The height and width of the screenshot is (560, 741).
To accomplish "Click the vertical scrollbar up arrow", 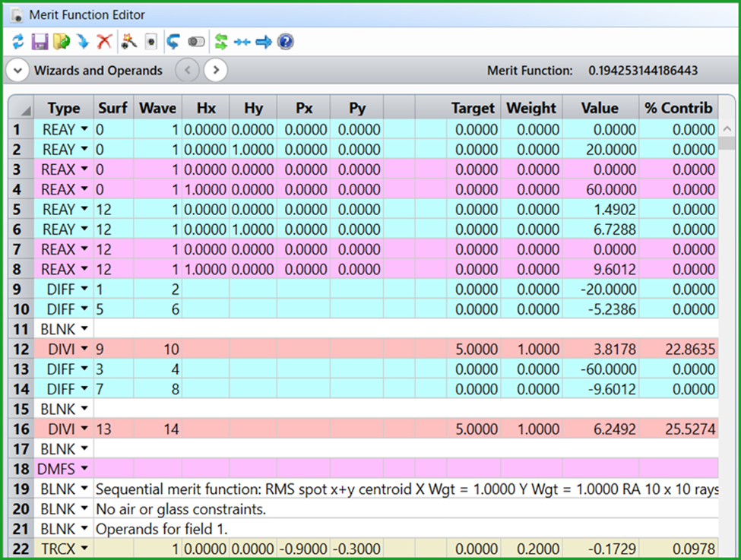I will pos(727,129).
